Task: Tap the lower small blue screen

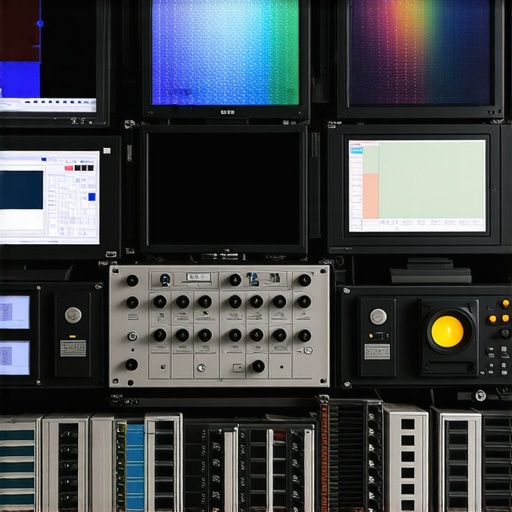Action: click(14, 358)
